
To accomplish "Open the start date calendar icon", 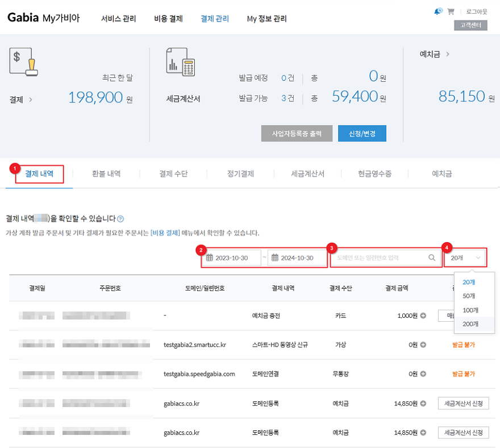I will click(x=210, y=258).
